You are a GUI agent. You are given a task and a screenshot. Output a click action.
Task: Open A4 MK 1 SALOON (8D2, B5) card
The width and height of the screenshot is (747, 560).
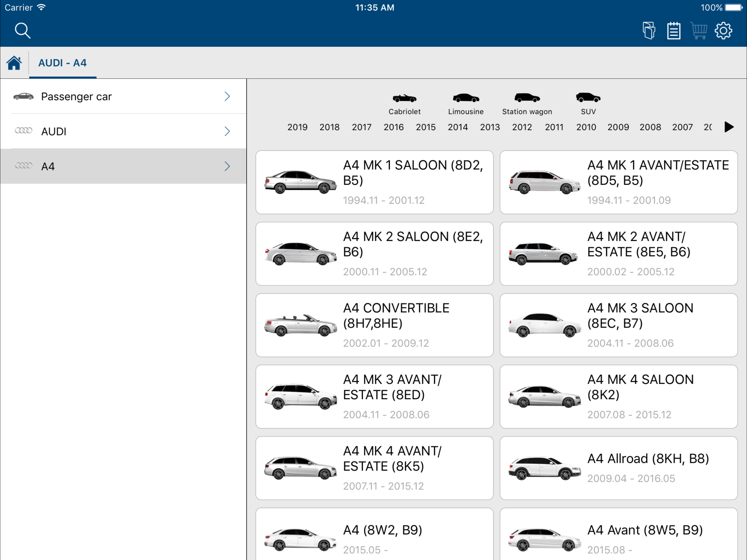(374, 182)
